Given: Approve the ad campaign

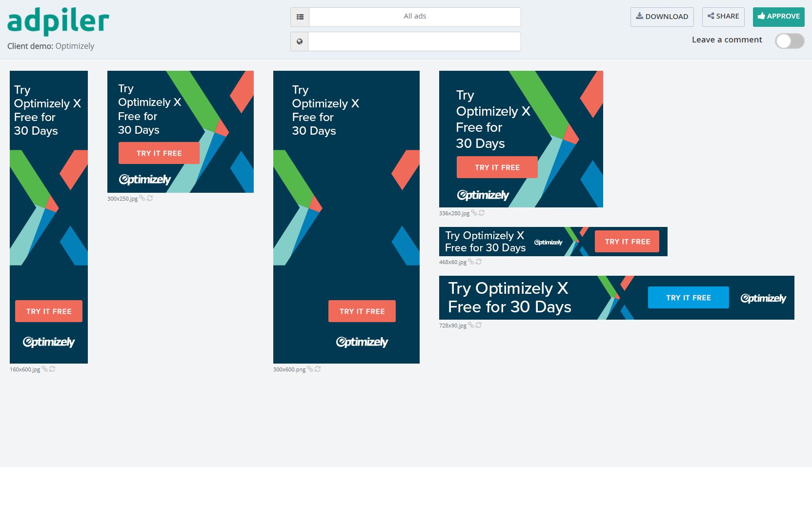Looking at the screenshot, I should pos(778,16).
